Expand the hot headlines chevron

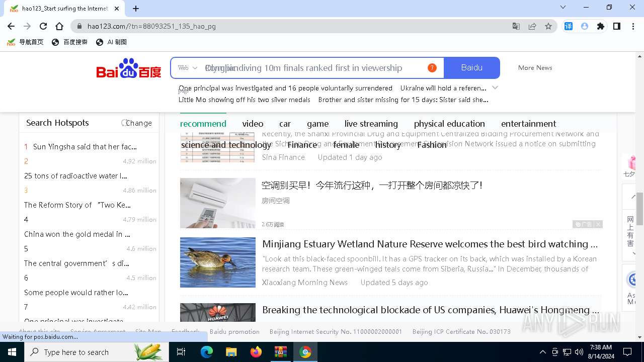pos(495,87)
